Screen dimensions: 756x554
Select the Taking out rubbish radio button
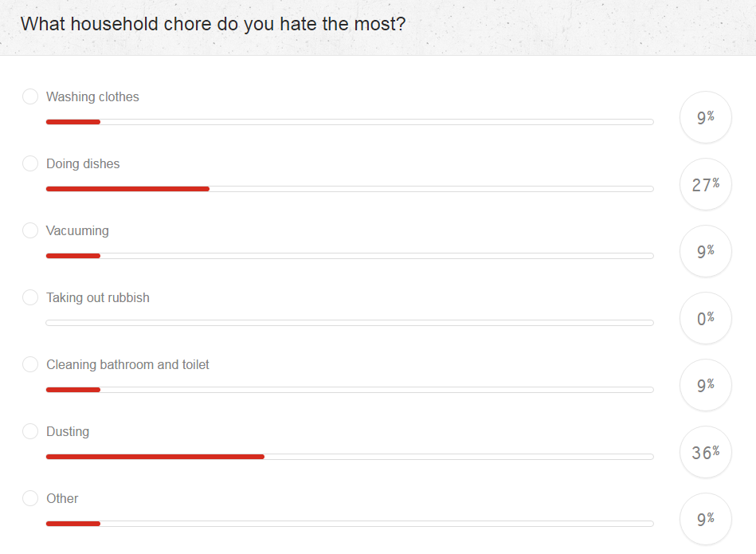pos(30,297)
